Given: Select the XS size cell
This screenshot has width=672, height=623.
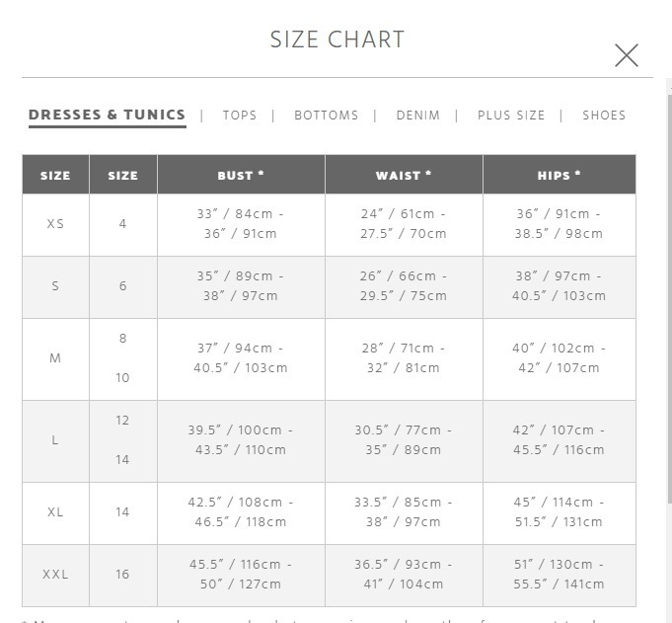Looking at the screenshot, I should [55, 225].
